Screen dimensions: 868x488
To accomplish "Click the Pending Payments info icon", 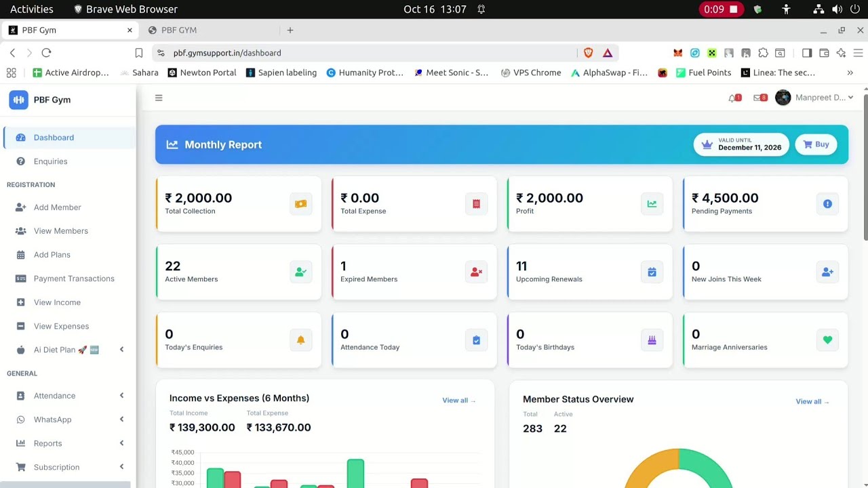I will (827, 204).
